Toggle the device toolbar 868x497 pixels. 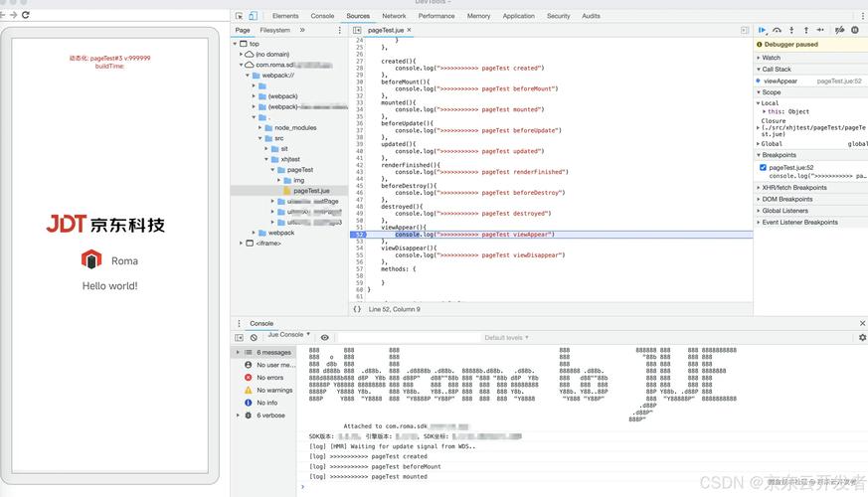click(253, 16)
